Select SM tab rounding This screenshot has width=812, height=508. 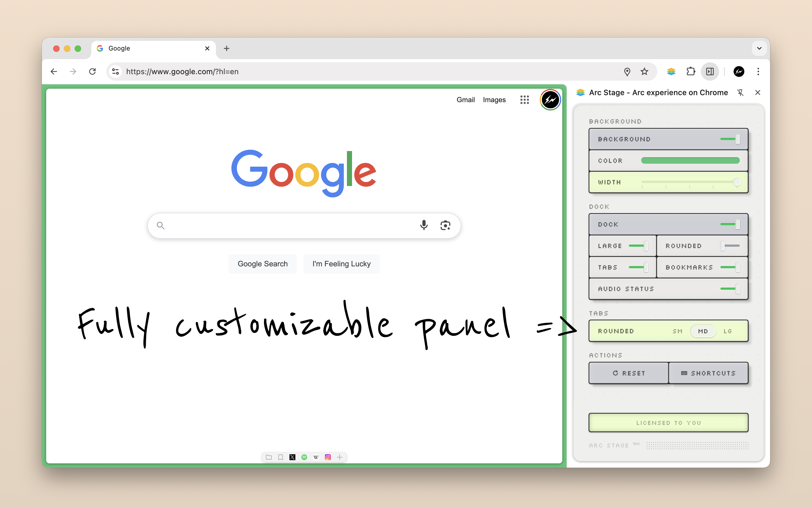pyautogui.click(x=677, y=331)
